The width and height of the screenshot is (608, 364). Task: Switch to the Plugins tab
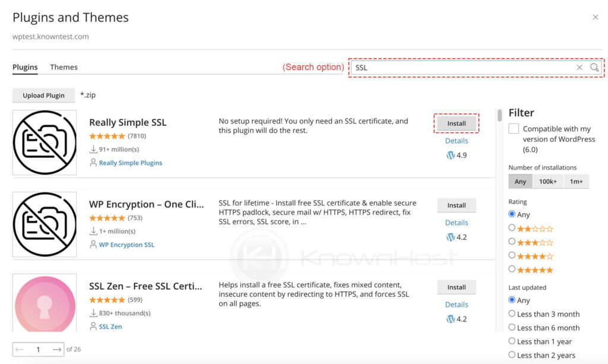click(25, 67)
